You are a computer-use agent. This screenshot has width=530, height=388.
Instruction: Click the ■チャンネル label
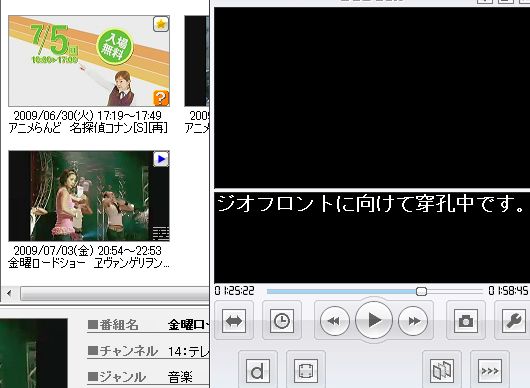(x=122, y=351)
